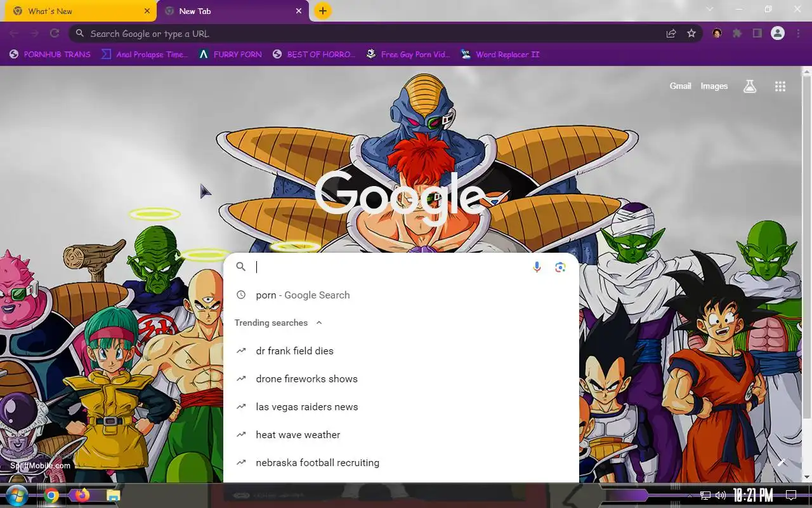Select the New Tab tab

(233, 11)
